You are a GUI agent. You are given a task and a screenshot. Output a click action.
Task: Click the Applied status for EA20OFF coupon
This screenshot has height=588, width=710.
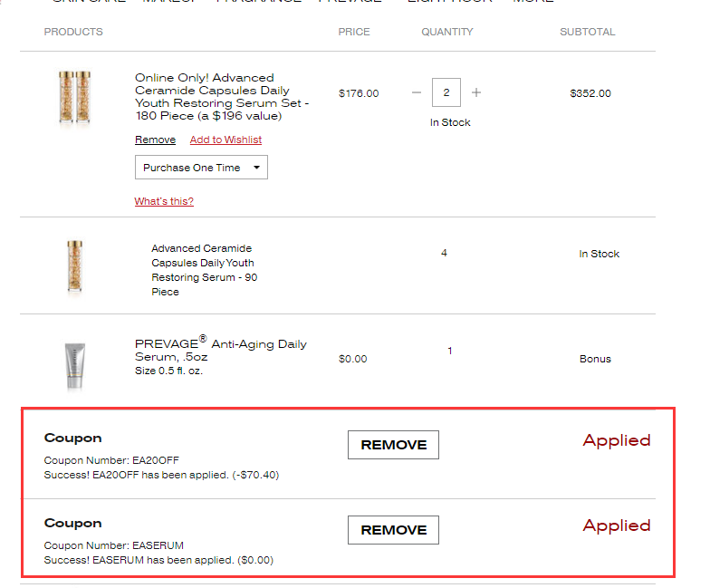(x=617, y=441)
